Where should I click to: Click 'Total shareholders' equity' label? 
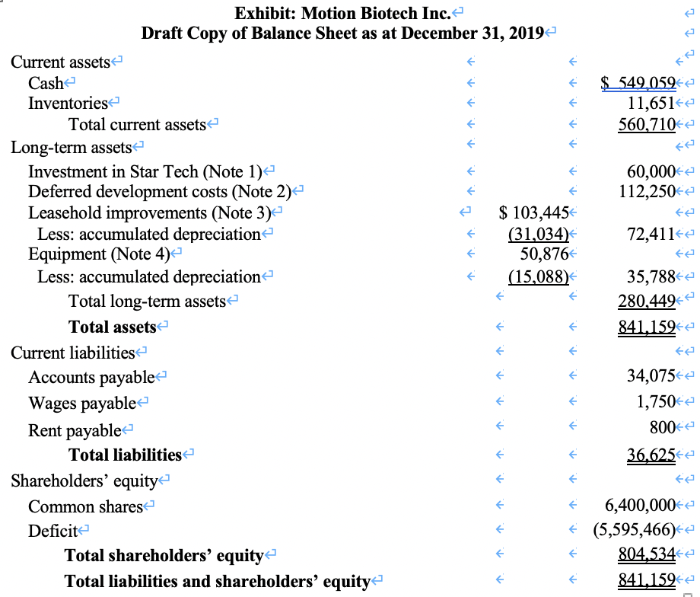click(x=164, y=555)
